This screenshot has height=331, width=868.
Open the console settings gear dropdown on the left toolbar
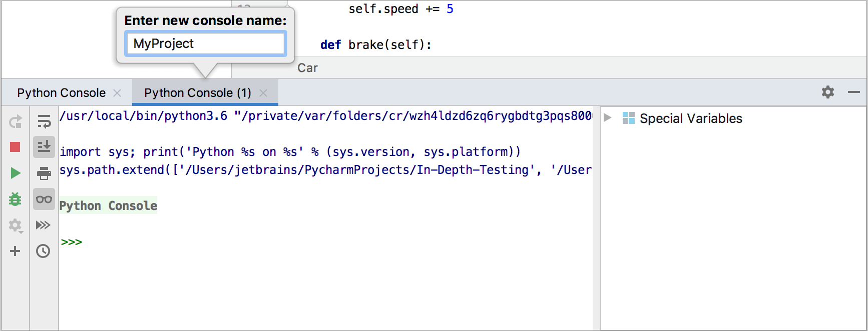(16, 225)
